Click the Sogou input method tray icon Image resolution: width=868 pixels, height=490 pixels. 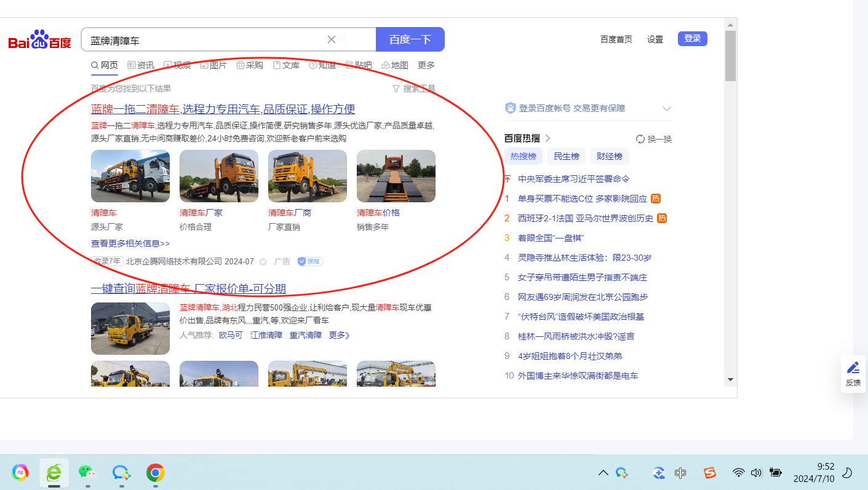pyautogui.click(x=710, y=473)
